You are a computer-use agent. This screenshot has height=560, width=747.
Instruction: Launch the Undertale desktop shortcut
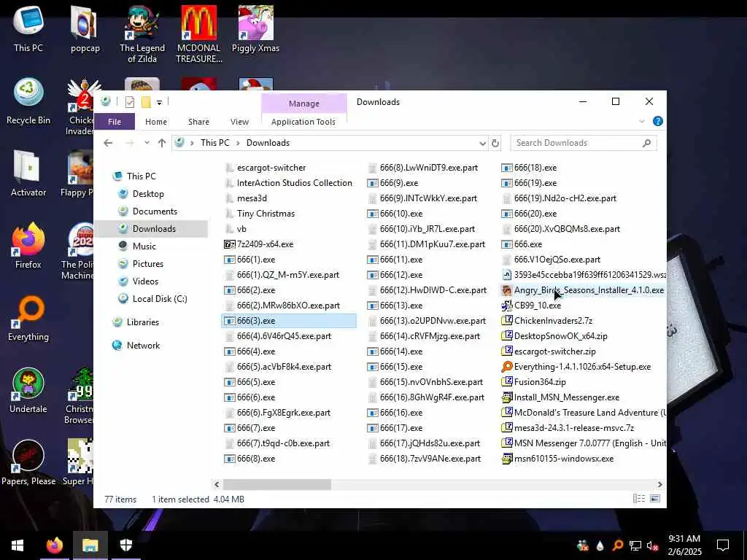tap(28, 391)
